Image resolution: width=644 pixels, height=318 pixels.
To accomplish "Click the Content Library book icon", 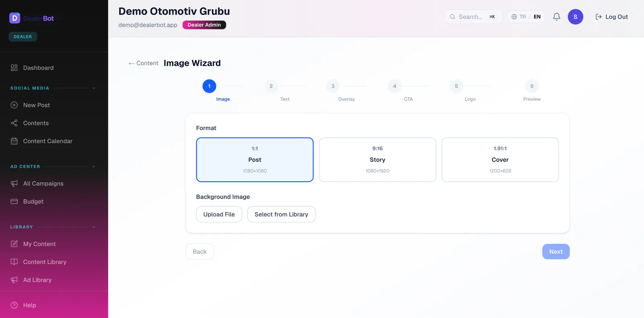I will [x=14, y=262].
